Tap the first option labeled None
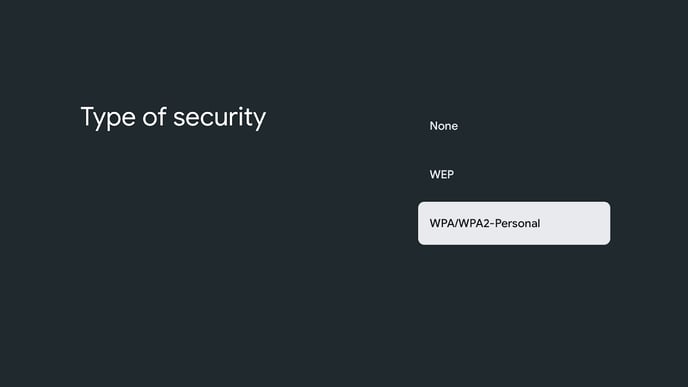 tap(514, 126)
